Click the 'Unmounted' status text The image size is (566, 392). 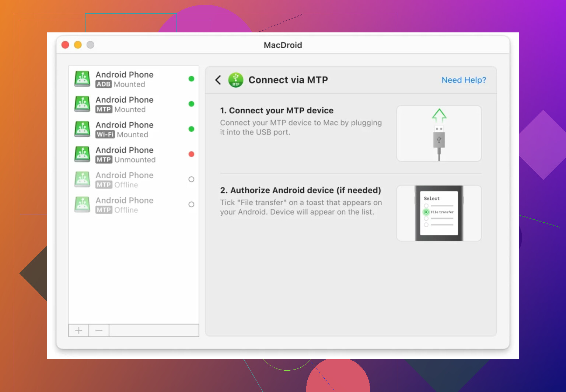tap(135, 160)
